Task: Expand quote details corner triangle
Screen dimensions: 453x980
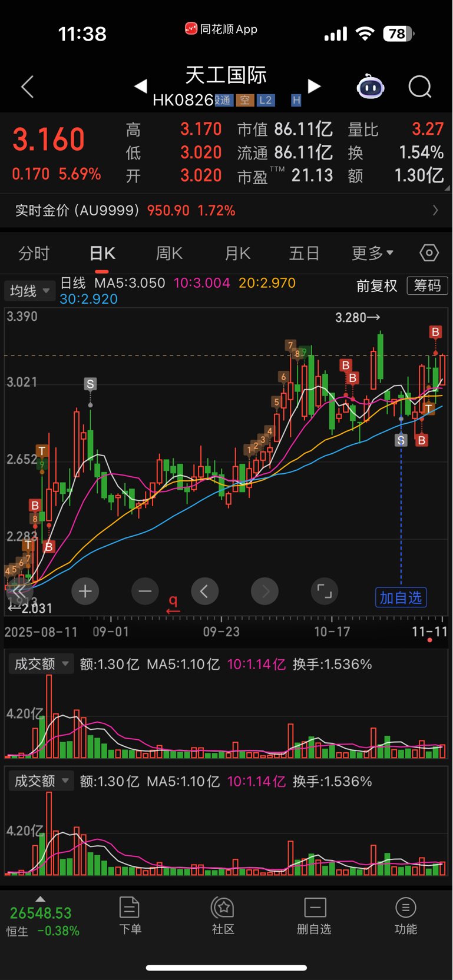Action: [447, 188]
